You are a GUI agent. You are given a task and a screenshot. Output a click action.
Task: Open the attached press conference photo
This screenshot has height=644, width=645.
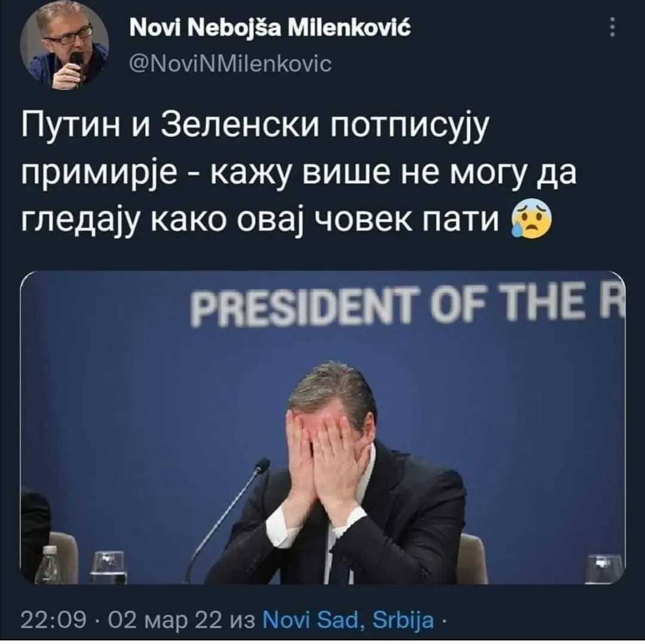322,427
